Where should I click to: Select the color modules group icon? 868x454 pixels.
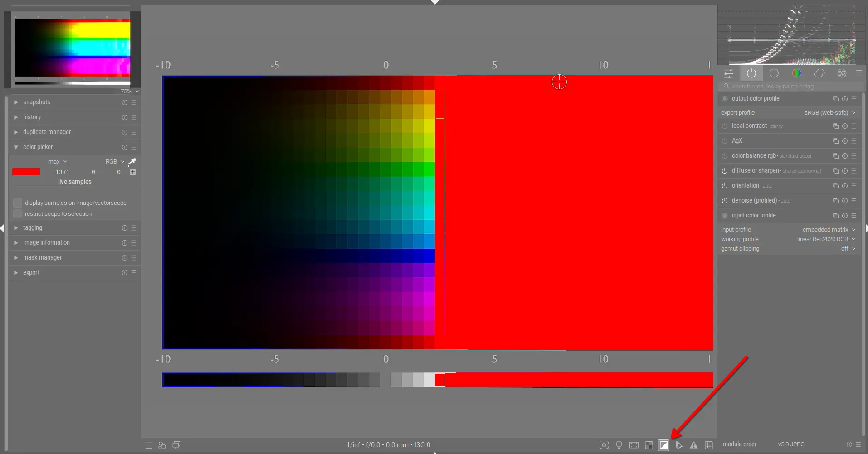(797, 73)
